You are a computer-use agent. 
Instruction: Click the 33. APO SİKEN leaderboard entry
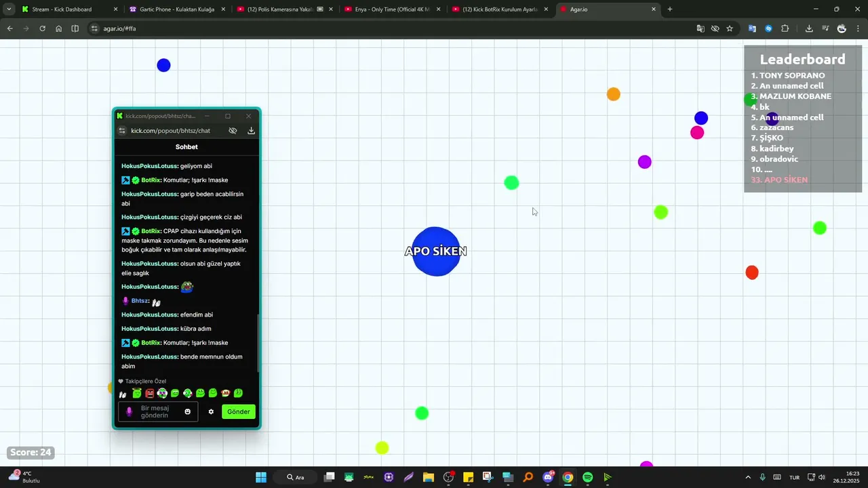pos(779,180)
